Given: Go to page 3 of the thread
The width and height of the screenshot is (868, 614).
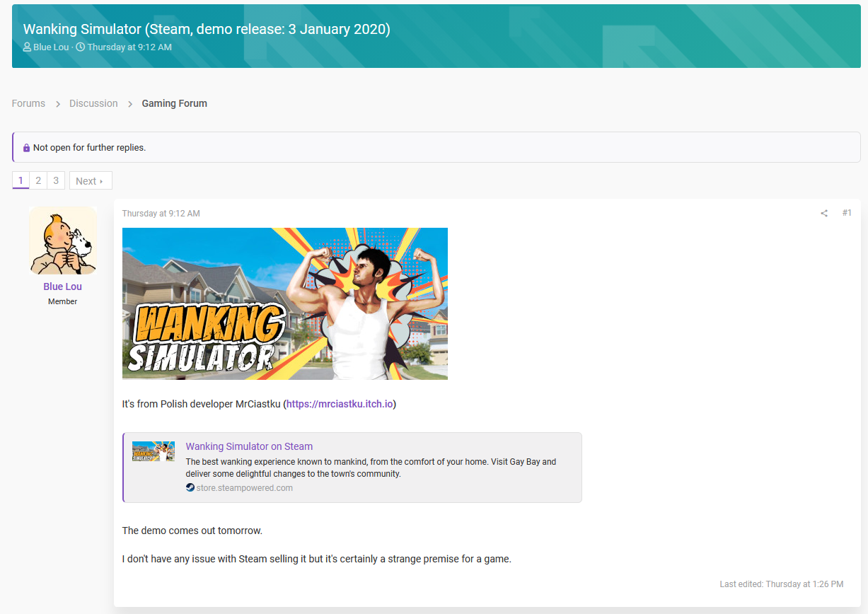Looking at the screenshot, I should tap(56, 180).
